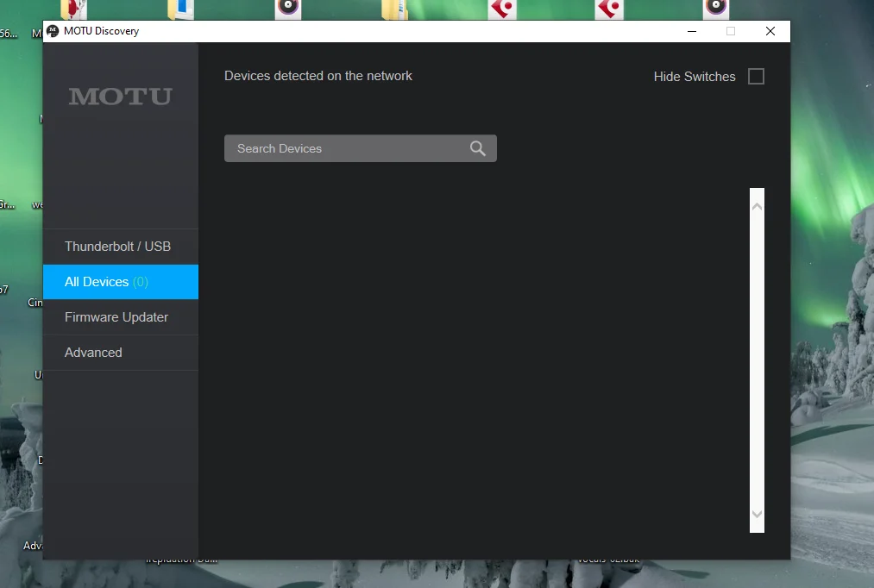Click the device list vertical scrollbar track
The image size is (874, 588).
pos(757,360)
